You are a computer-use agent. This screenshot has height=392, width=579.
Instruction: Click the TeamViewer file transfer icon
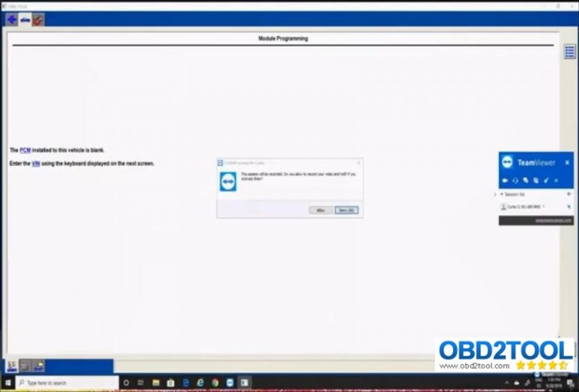tap(535, 180)
